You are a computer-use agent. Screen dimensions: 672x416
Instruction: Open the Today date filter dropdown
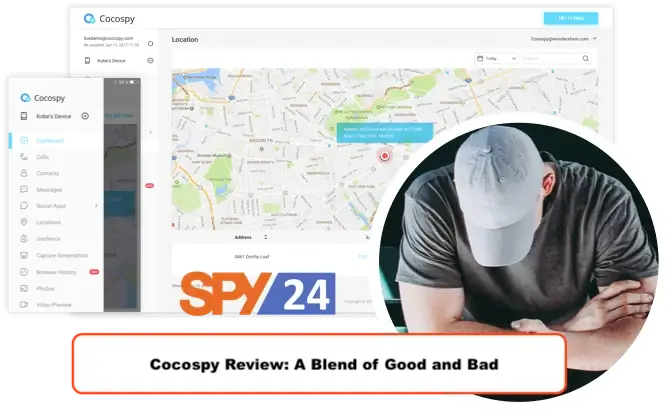click(497, 58)
